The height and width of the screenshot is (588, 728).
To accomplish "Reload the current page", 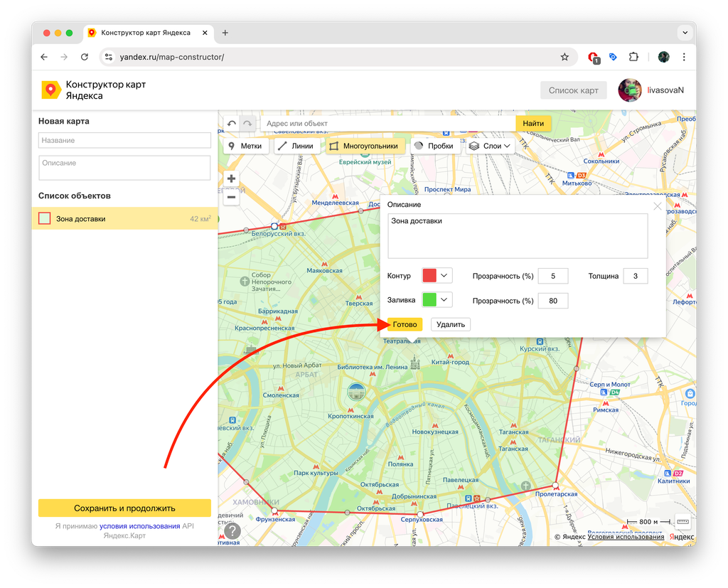I will click(85, 57).
